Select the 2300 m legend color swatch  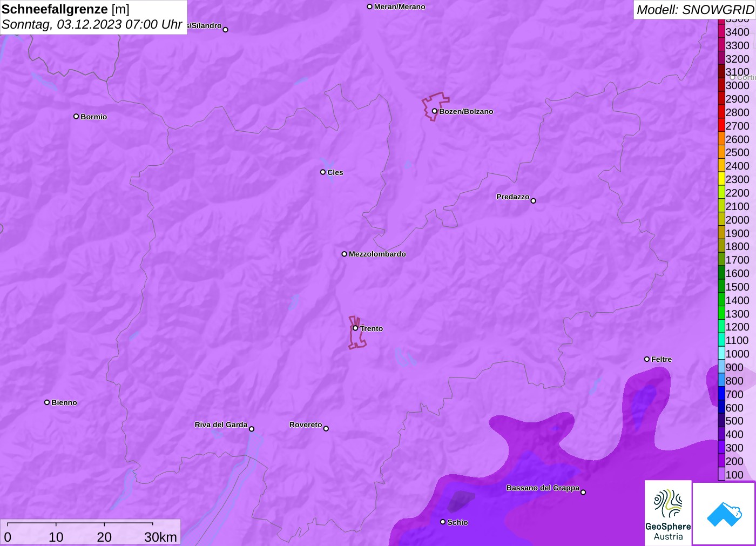[721, 179]
